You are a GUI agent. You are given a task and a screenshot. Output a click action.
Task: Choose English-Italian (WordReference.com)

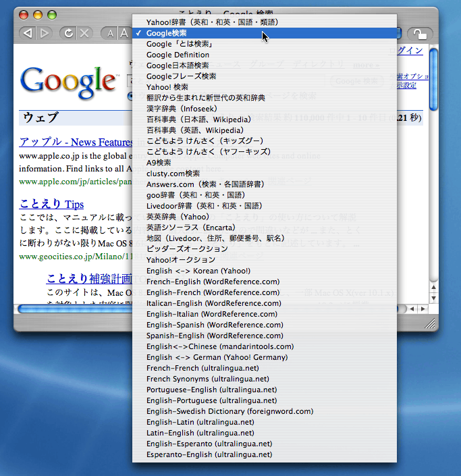click(265, 314)
